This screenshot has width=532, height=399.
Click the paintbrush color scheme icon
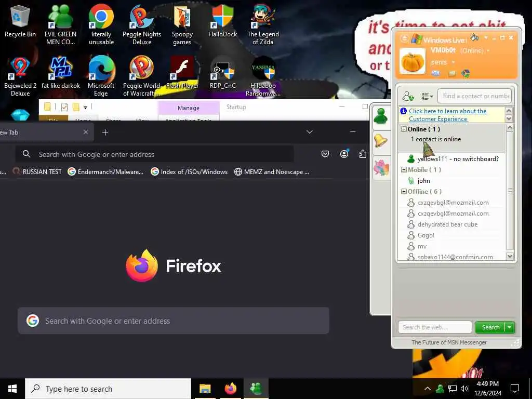click(475, 37)
